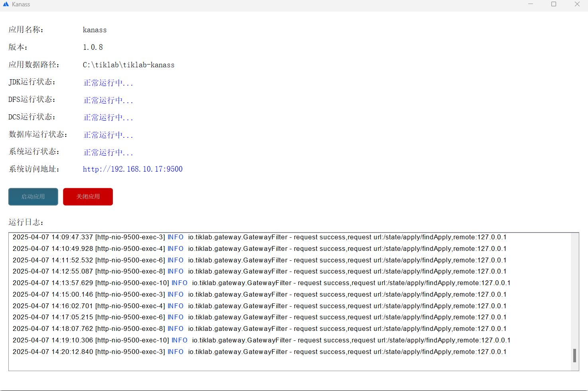This screenshot has height=391, width=588.
Task: Click 数据库运行状态 value 正常运行中
Action: 108,135
